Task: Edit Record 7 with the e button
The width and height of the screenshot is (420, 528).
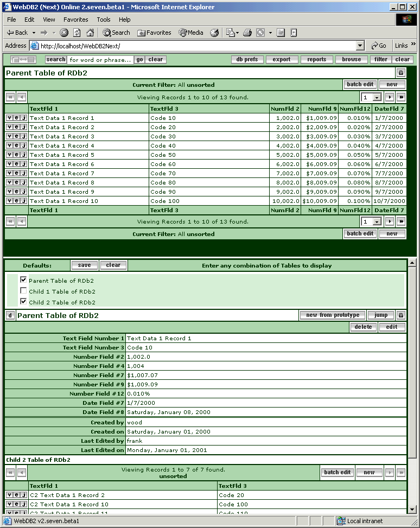Action: click(x=16, y=174)
